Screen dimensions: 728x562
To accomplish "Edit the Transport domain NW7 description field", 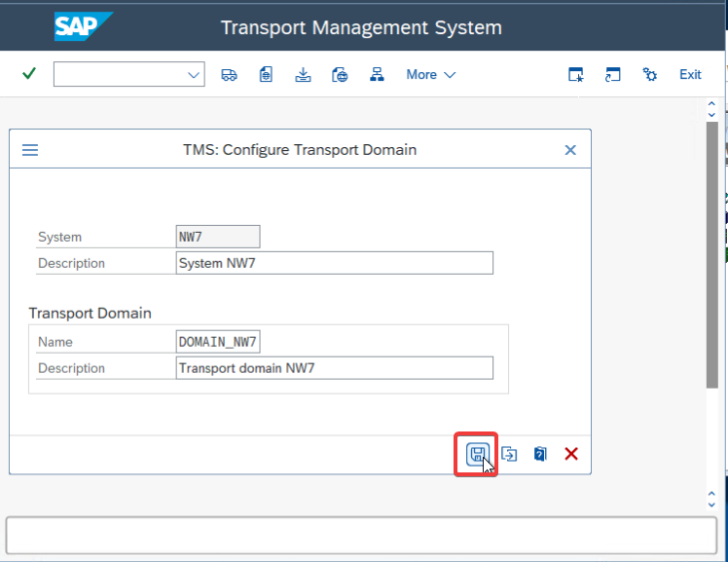I will [x=334, y=368].
